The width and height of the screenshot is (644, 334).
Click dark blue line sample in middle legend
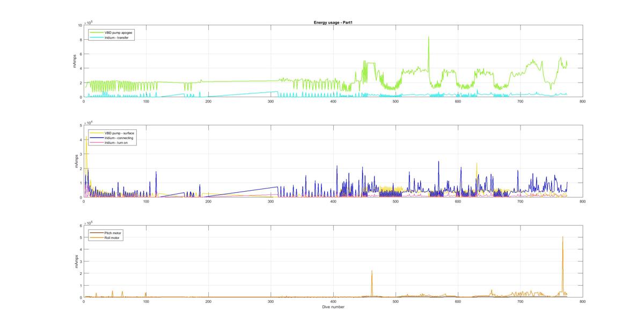tap(97, 138)
